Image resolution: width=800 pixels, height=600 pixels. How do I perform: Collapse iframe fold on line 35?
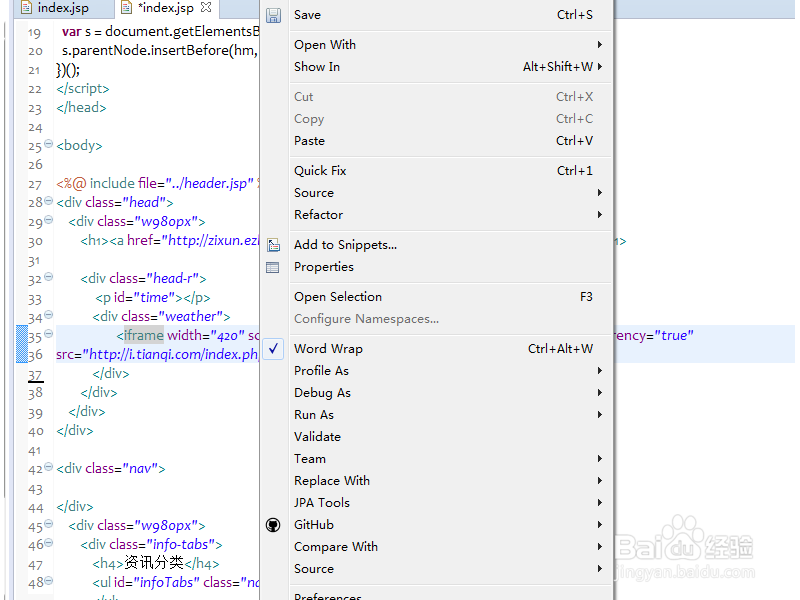(48, 334)
